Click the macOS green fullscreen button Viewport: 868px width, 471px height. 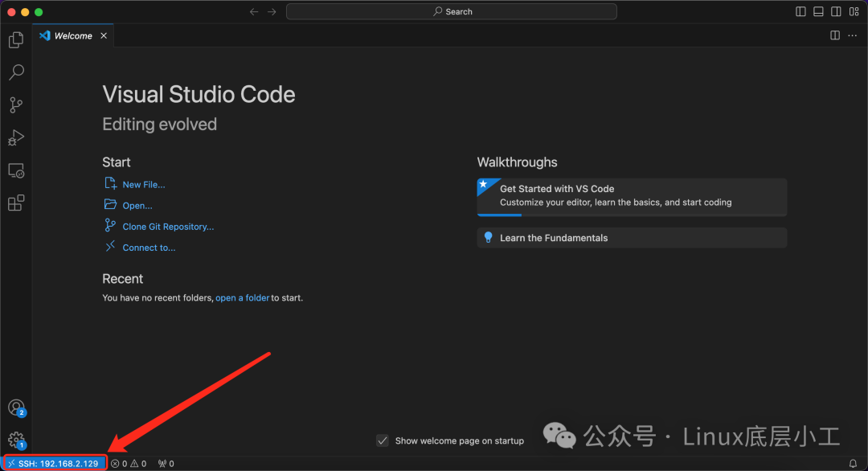click(x=39, y=11)
